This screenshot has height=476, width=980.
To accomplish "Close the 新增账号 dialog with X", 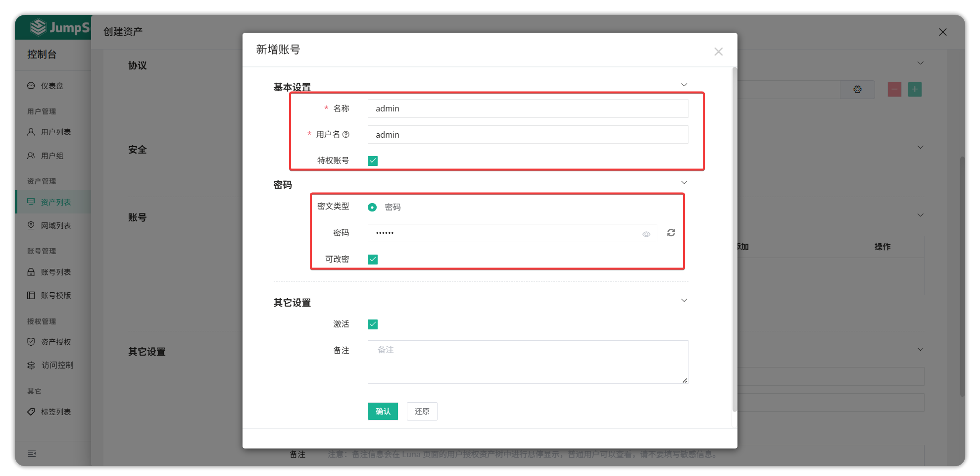I will pyautogui.click(x=718, y=52).
